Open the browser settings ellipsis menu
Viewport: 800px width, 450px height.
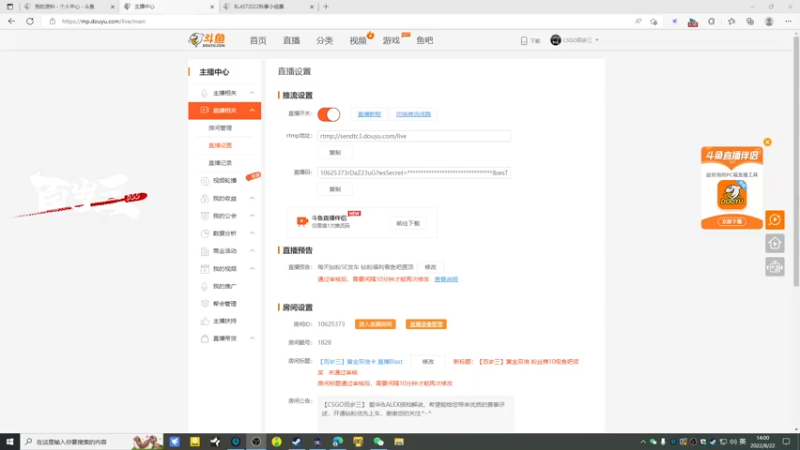point(788,21)
